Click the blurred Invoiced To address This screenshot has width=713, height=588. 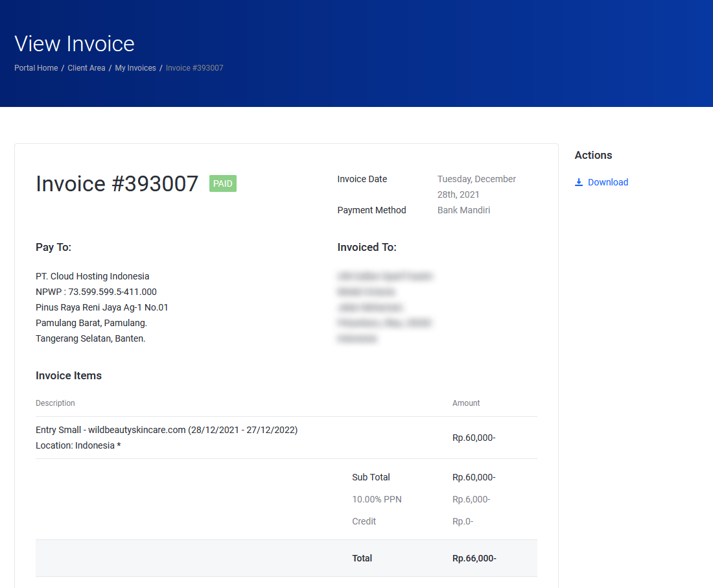(x=384, y=307)
